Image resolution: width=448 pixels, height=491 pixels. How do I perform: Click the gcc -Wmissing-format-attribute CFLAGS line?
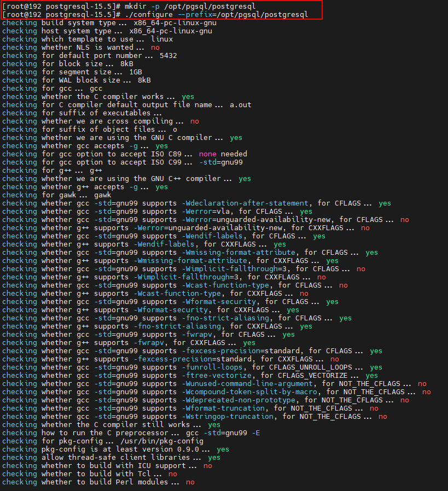[190, 253]
